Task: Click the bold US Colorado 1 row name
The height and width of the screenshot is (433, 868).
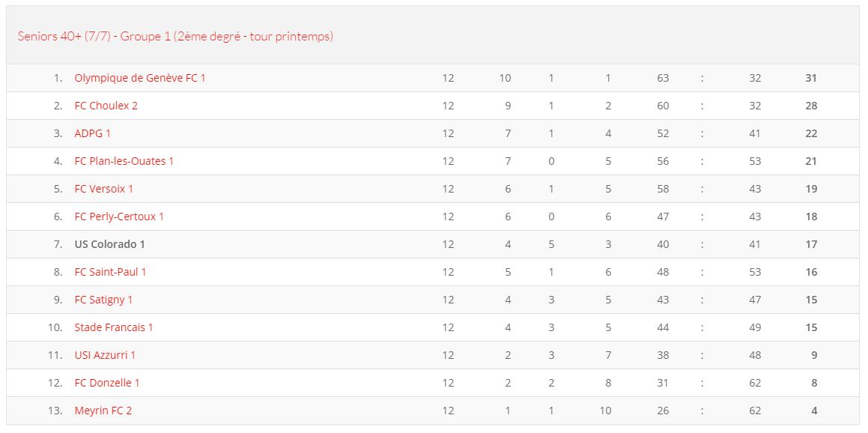Action: pos(109,244)
